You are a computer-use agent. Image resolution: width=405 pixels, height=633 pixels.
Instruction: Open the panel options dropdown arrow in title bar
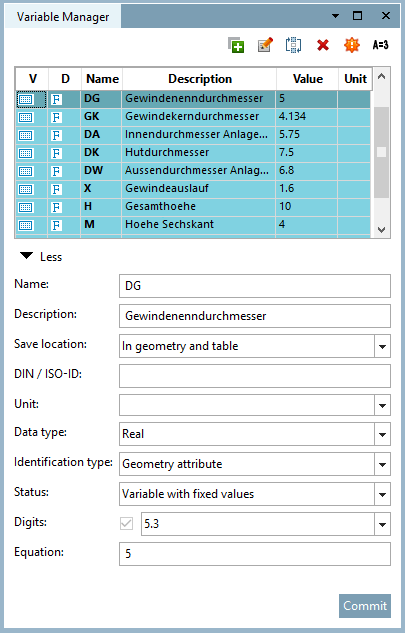(x=335, y=16)
